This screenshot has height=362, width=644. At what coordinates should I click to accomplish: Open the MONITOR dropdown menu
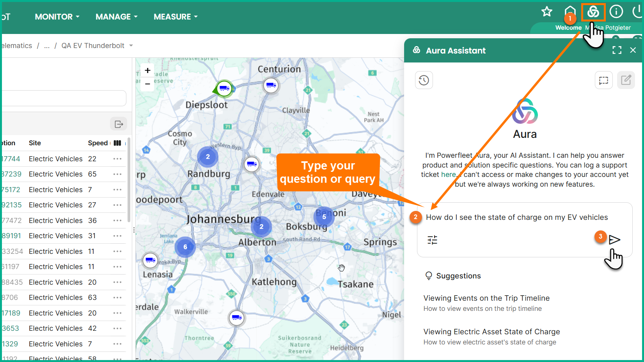[57, 17]
